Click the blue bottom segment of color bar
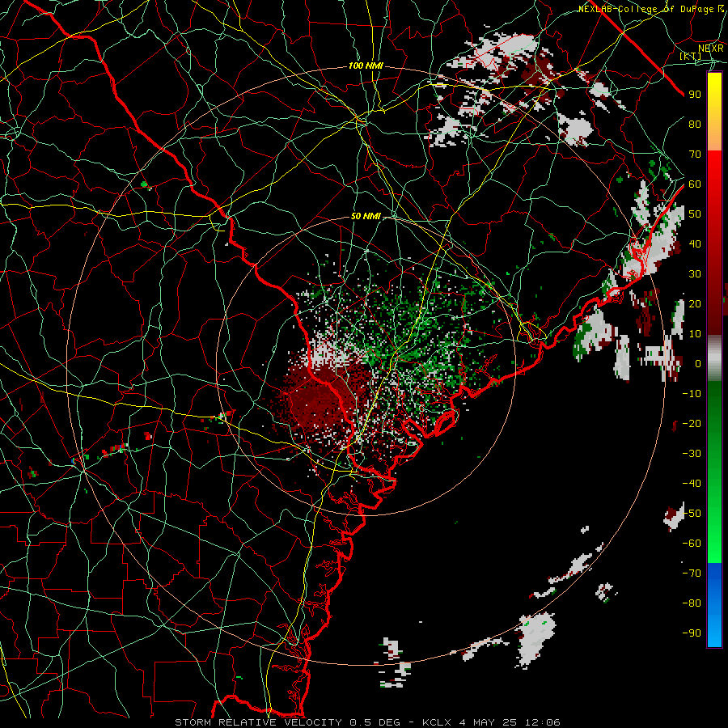The image size is (728, 728). pos(714,604)
